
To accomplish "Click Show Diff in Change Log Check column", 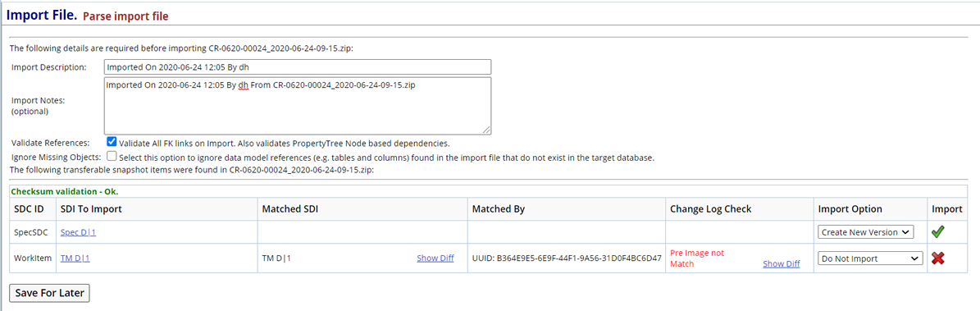I will (x=782, y=263).
